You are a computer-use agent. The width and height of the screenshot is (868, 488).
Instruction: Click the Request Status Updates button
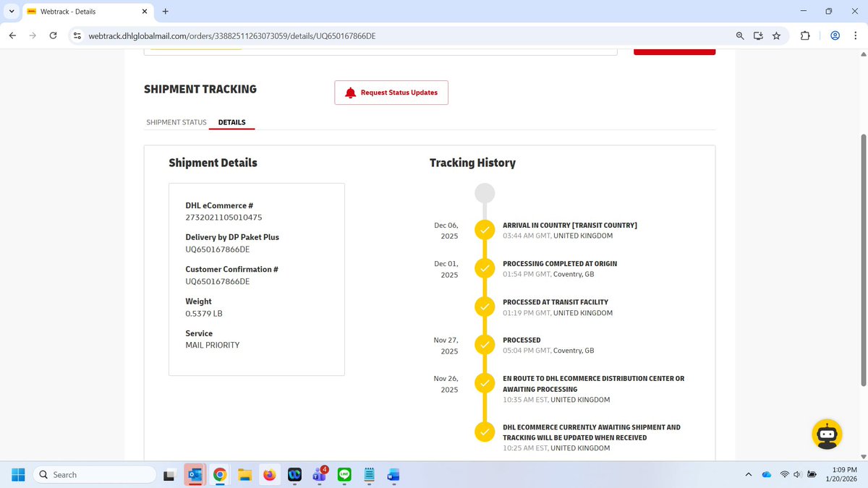[x=391, y=93]
